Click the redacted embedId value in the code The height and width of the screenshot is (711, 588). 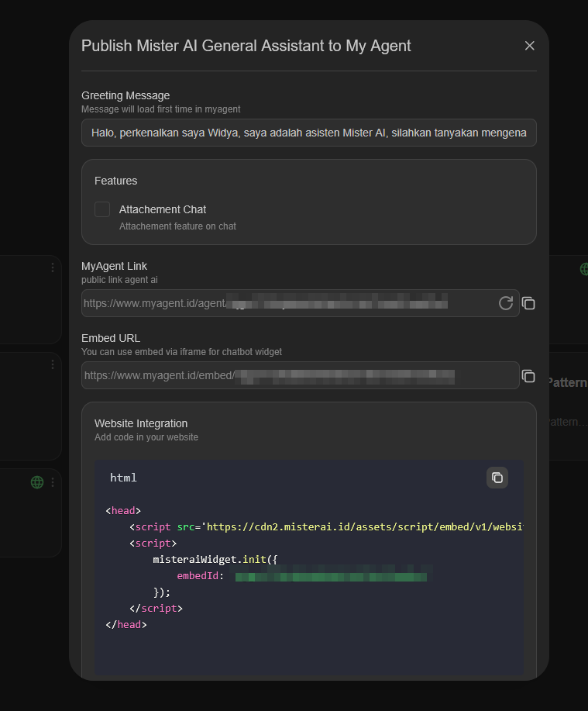coord(332,575)
